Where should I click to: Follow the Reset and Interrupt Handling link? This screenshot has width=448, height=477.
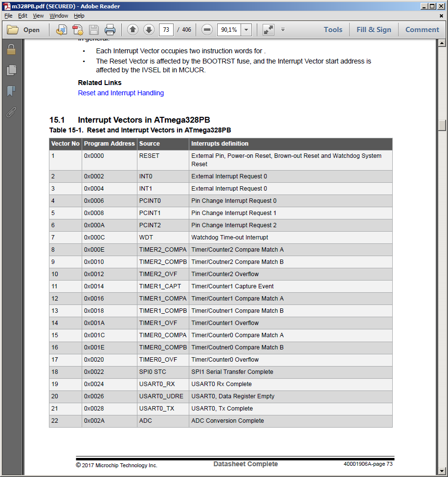tap(121, 93)
